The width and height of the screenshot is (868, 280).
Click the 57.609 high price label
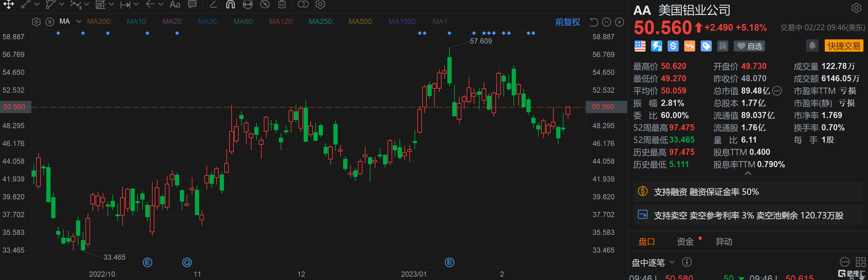coord(480,41)
